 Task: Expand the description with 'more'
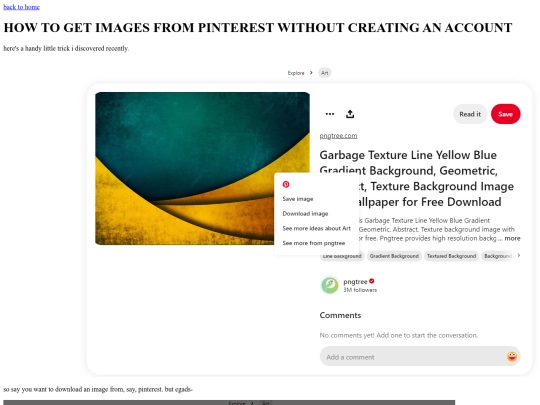512,238
